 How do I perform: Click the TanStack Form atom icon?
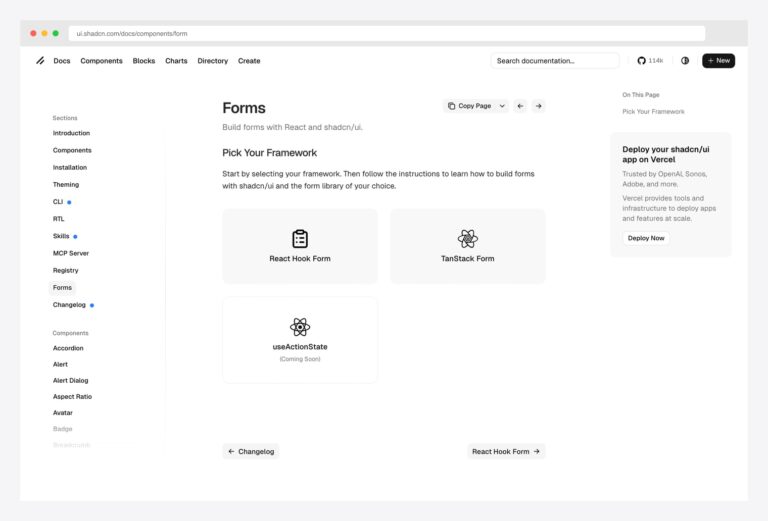coord(468,239)
